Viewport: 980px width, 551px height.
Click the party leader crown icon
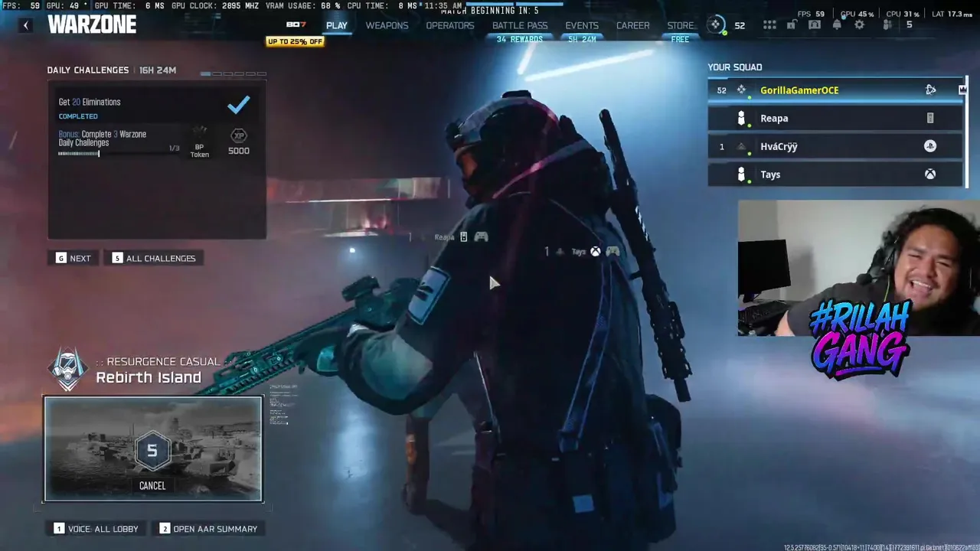(962, 90)
